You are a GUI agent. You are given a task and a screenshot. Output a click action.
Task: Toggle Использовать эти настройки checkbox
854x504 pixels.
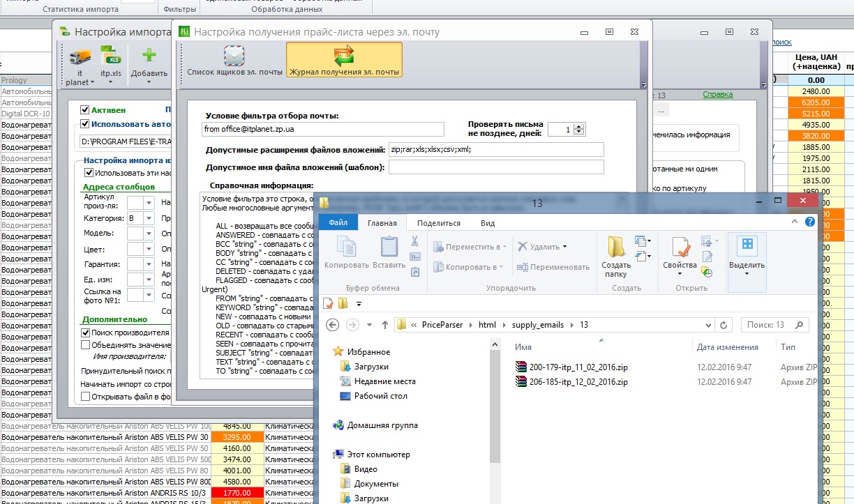89,173
